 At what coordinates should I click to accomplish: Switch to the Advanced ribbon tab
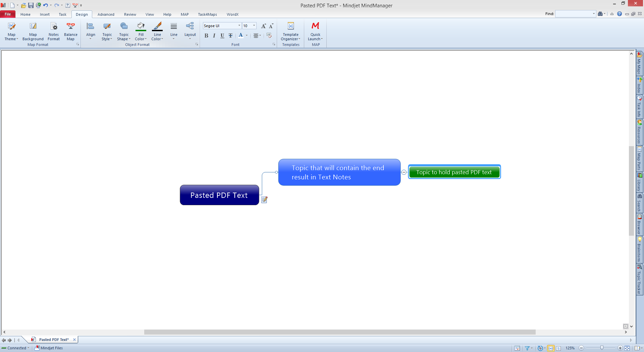(106, 14)
